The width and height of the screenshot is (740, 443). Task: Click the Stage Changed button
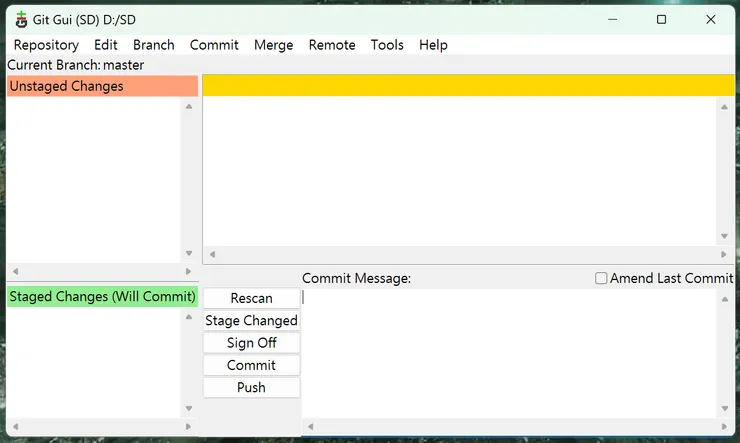252,320
